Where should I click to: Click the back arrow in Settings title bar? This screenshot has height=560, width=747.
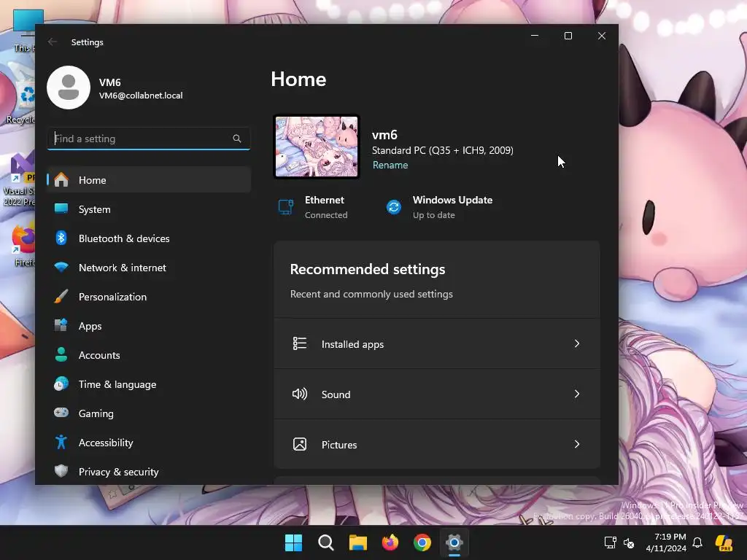53,42
